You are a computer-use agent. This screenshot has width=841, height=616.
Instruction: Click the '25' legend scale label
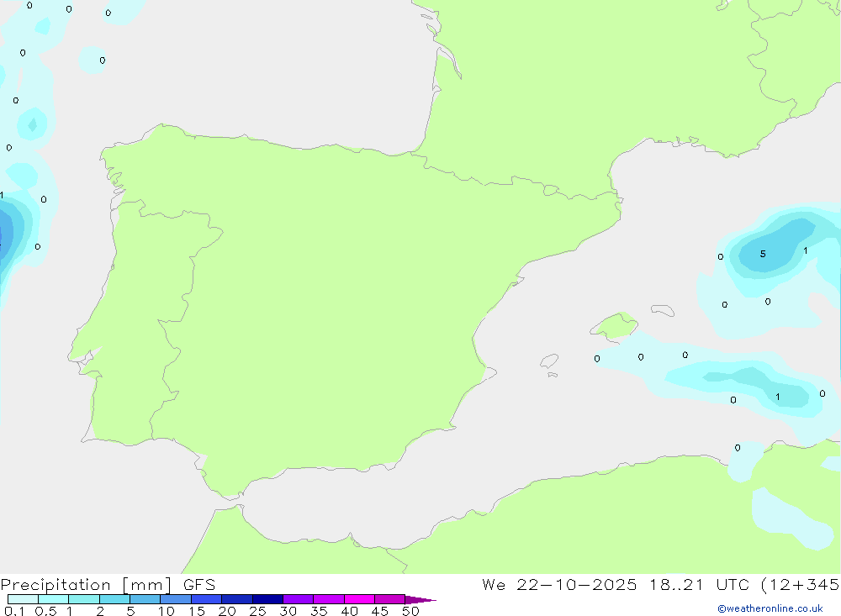(x=257, y=611)
